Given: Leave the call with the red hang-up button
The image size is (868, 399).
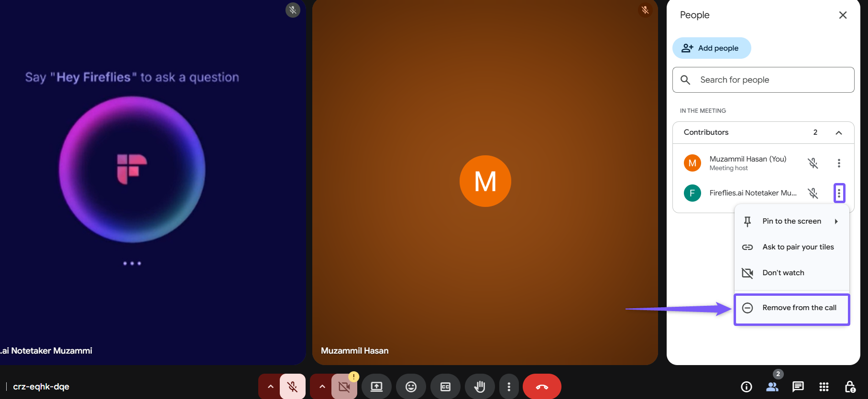Looking at the screenshot, I should (x=542, y=387).
